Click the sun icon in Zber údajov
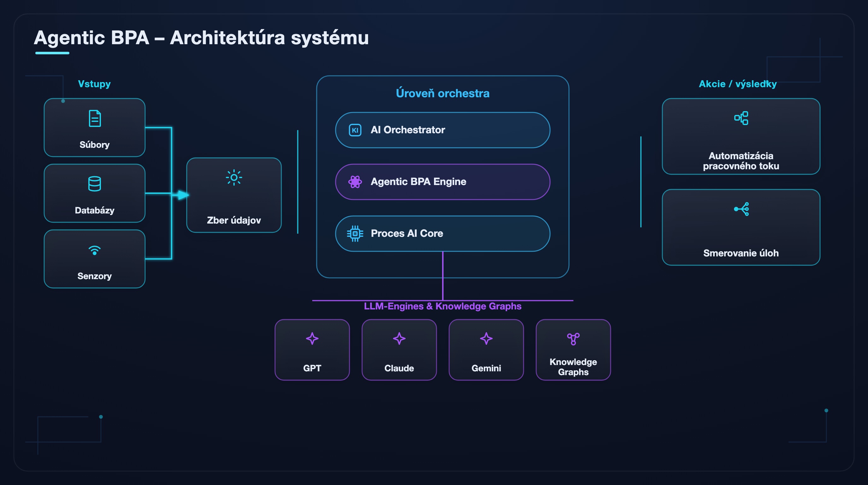Image resolution: width=868 pixels, height=485 pixels. [234, 177]
